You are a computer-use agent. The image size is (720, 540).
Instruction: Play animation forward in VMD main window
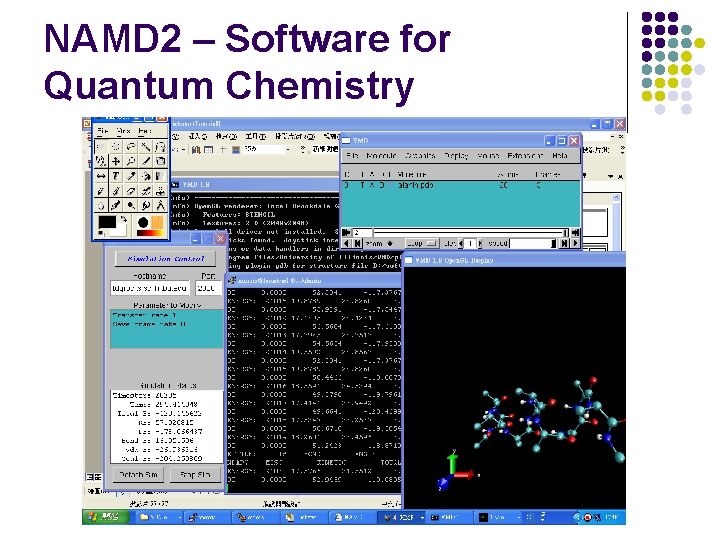pyautogui.click(x=576, y=243)
